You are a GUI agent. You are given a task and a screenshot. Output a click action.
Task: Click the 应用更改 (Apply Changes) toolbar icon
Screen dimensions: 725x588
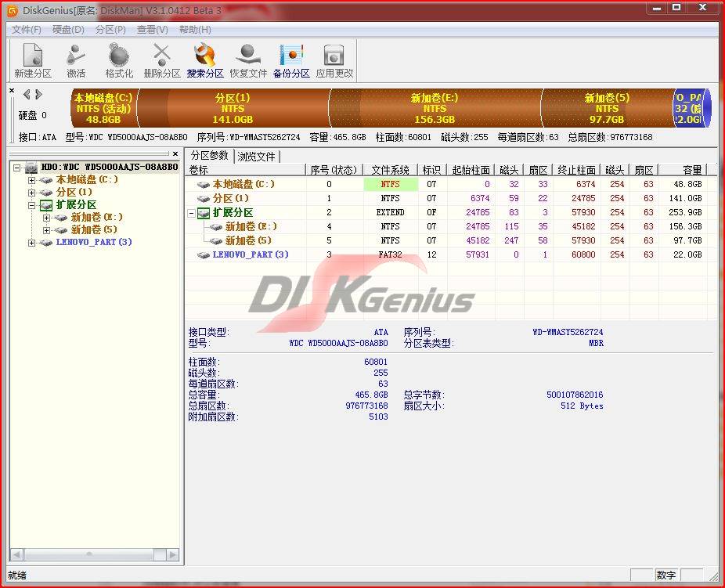(x=334, y=60)
